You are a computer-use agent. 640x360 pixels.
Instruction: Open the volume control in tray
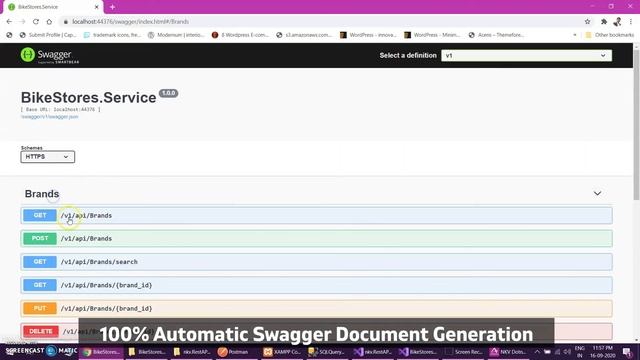point(567,352)
